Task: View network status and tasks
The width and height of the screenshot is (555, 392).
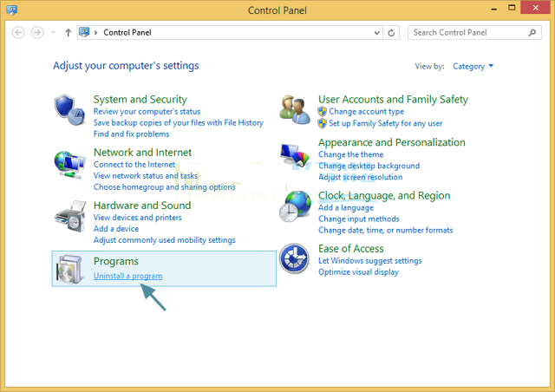Action: (146, 176)
